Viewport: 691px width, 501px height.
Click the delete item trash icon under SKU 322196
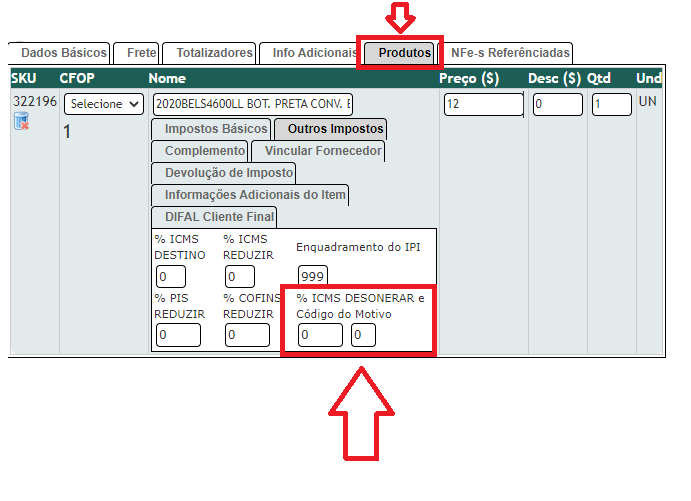click(21, 121)
